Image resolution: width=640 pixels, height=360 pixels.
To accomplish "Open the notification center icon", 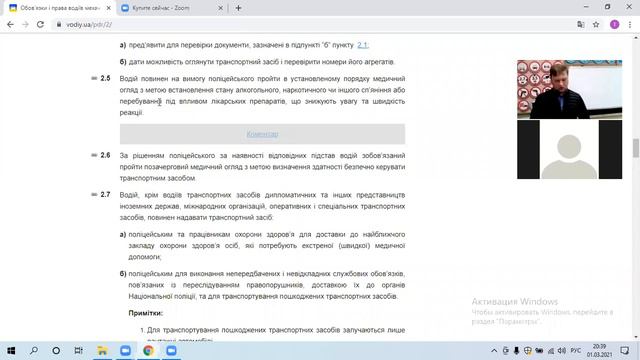I will click(624, 351).
